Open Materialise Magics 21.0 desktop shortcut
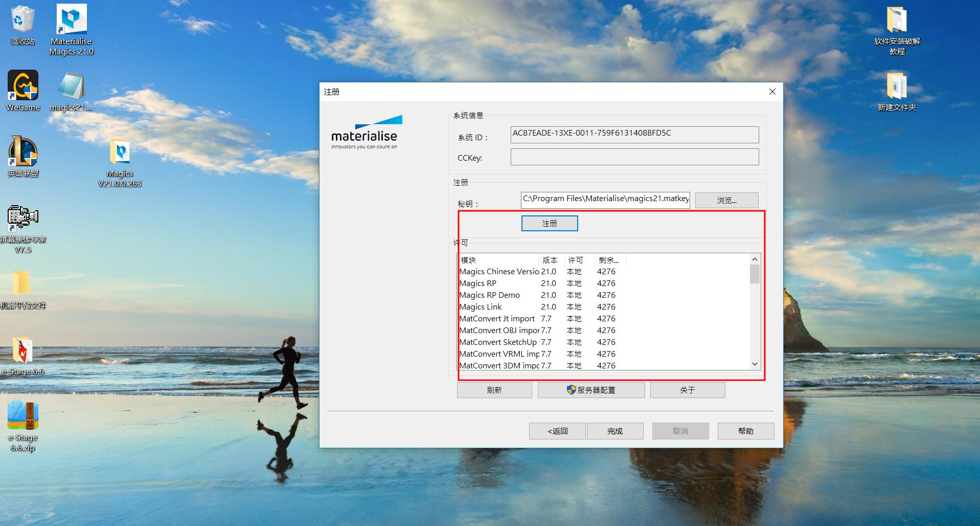Screen dimensions: 980x526 (71, 29)
